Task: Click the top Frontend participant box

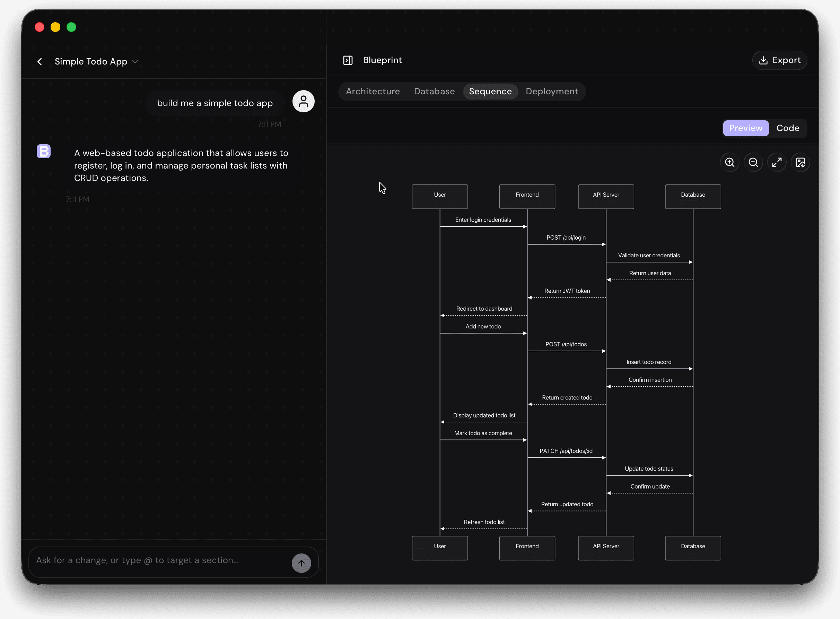Action: pyautogui.click(x=527, y=196)
